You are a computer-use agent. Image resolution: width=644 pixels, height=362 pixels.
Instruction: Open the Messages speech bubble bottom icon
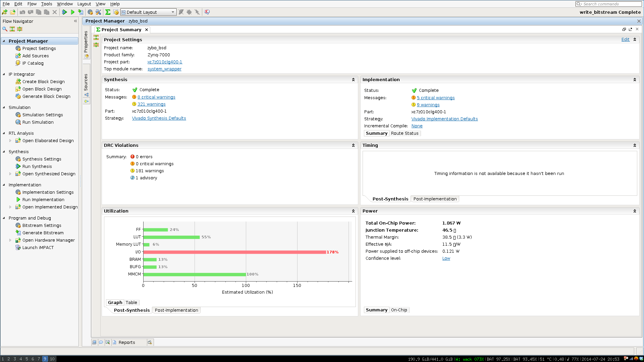click(101, 342)
